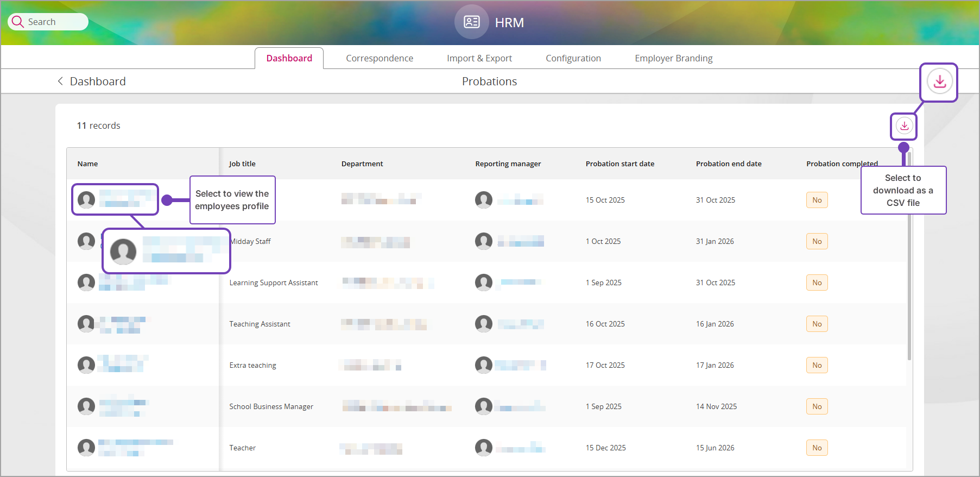Click the search magnifier icon

coord(18,22)
